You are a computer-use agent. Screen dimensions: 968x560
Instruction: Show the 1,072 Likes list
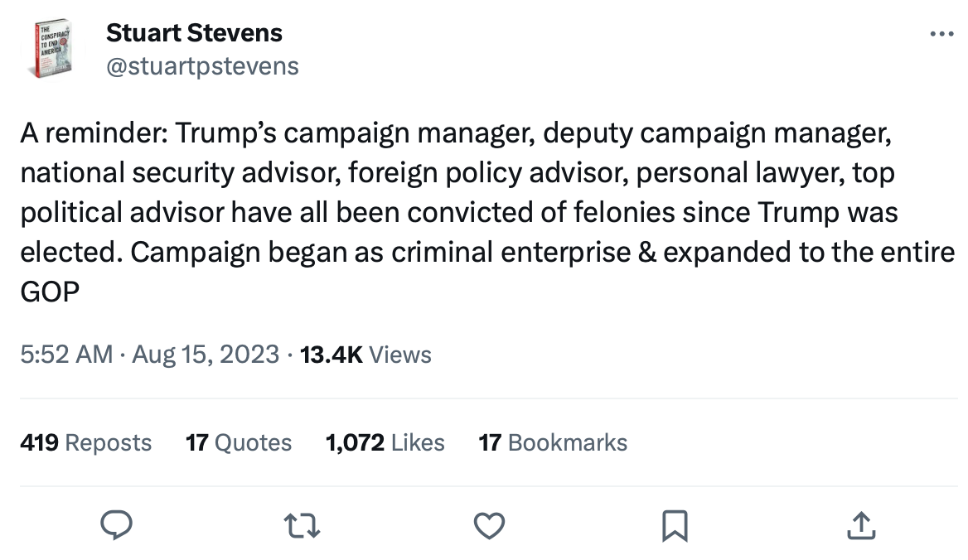385,442
